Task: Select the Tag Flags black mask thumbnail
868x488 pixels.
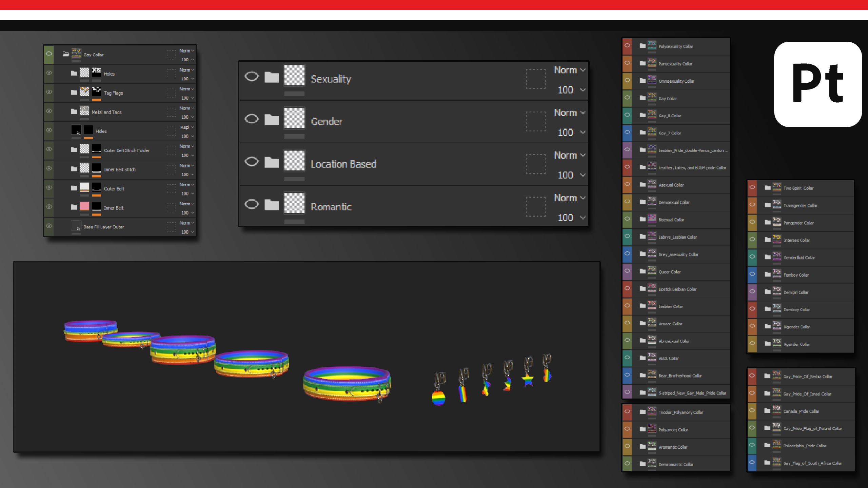Action: (97, 91)
